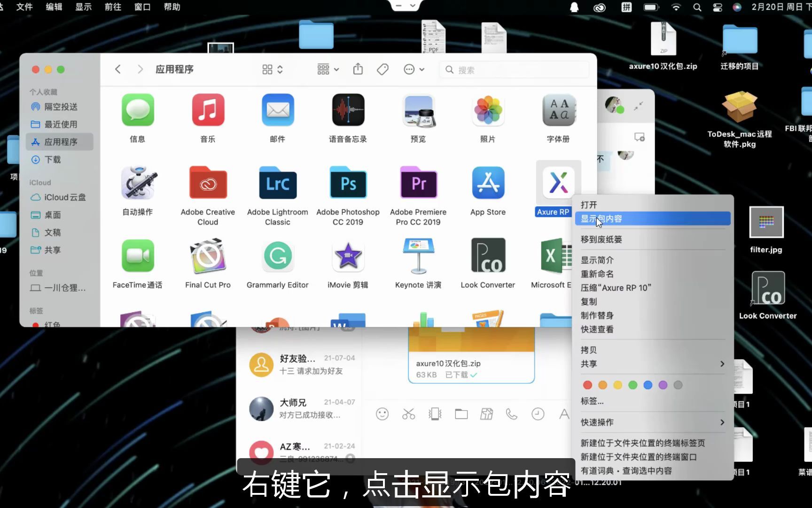Image resolution: width=812 pixels, height=508 pixels.
Task: Open the iMovie 剪辑 icon
Action: [348, 256]
